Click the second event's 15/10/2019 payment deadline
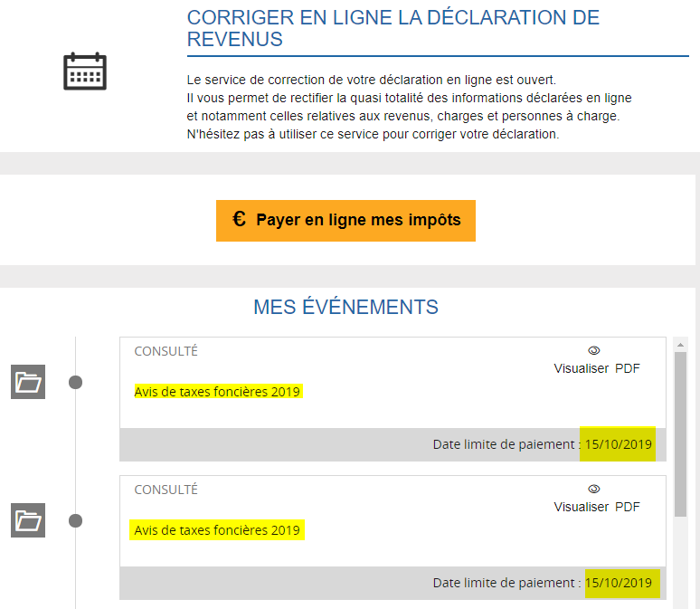This screenshot has height=609, width=700. coord(622,583)
